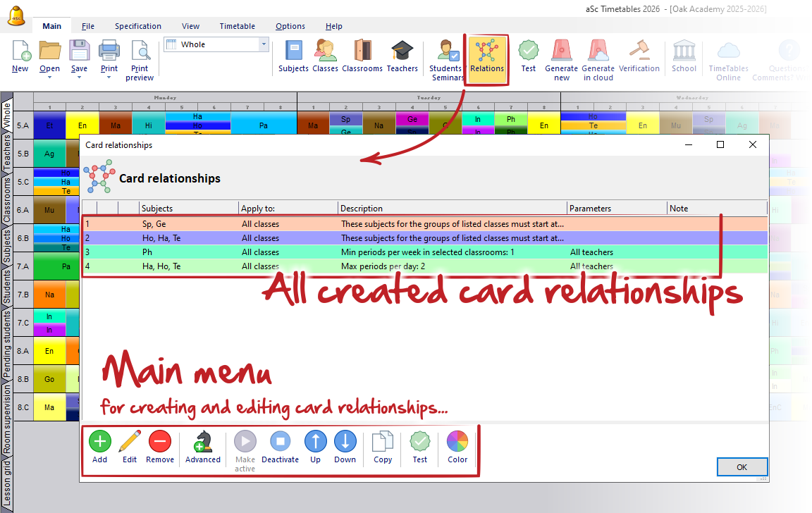Expand the Whole view dropdown
The height and width of the screenshot is (513, 812).
tap(264, 44)
